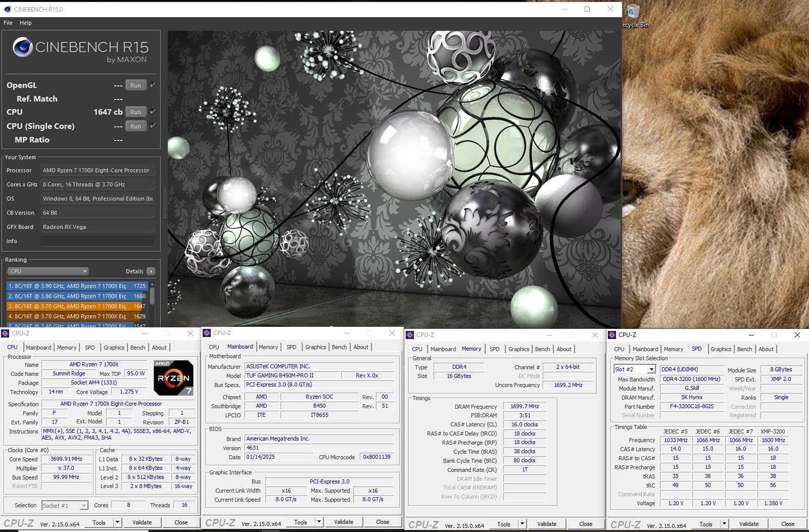Viewport: 809px width, 532px height.
Task: Click the BIOS version 4631 field
Action: (319, 448)
